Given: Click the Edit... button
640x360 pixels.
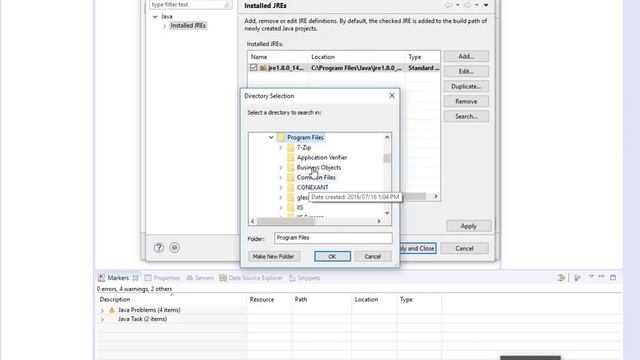Looking at the screenshot, I should click(466, 71).
